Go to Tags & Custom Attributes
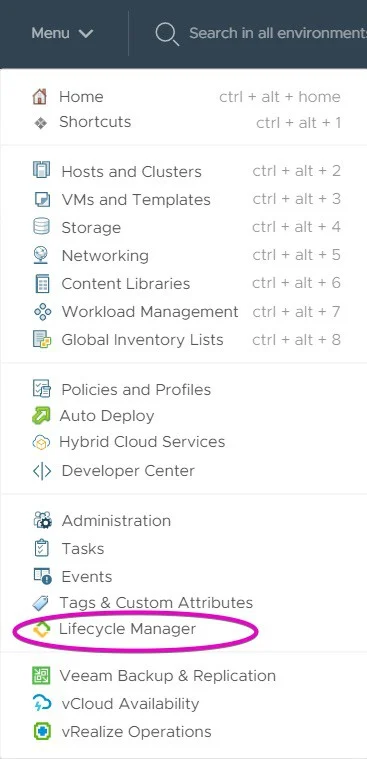Screen dimensions: 367x759 click(156, 603)
